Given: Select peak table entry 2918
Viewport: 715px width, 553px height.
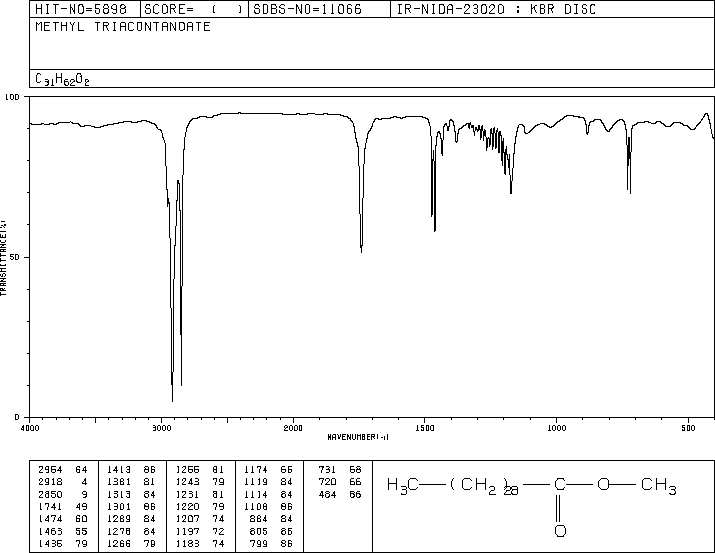Looking at the screenshot, I should [x=63, y=482].
